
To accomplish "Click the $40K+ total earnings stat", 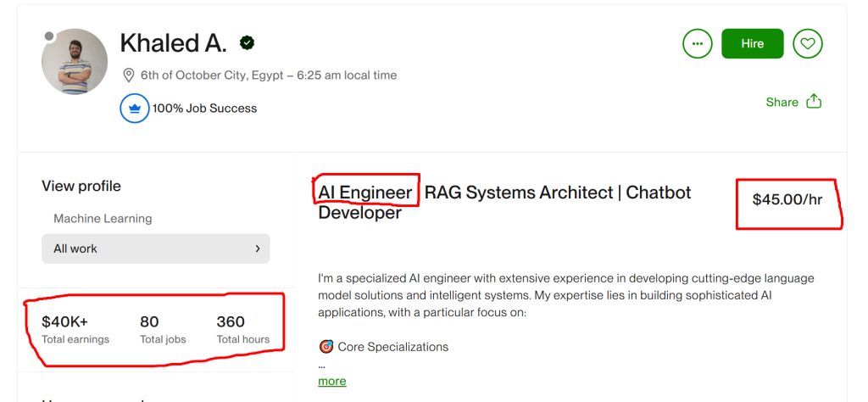I will 64,322.
